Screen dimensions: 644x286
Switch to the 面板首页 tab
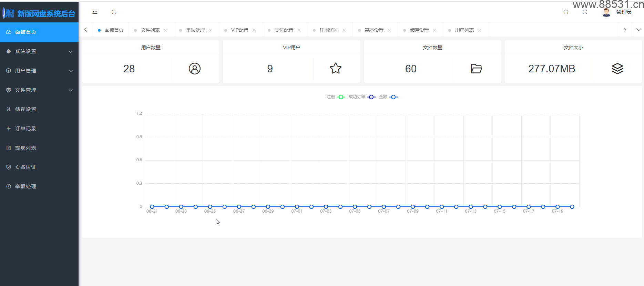tap(111, 30)
